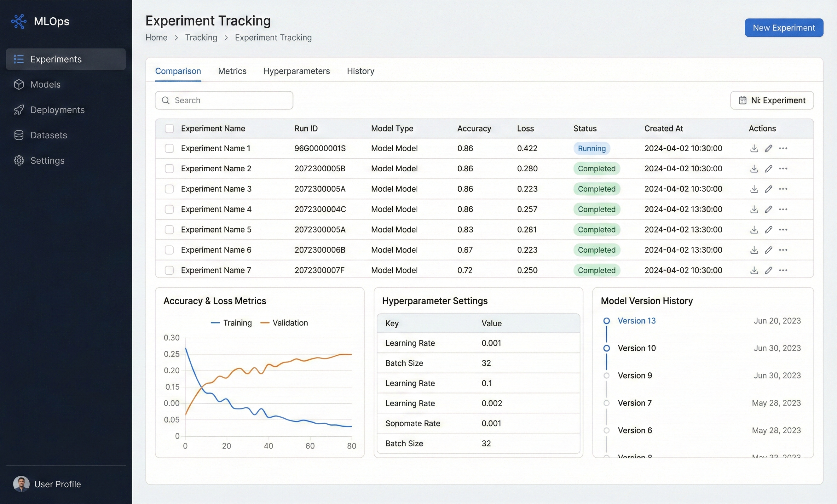Edit Experiment Name 3 with pencil icon

pyautogui.click(x=768, y=189)
